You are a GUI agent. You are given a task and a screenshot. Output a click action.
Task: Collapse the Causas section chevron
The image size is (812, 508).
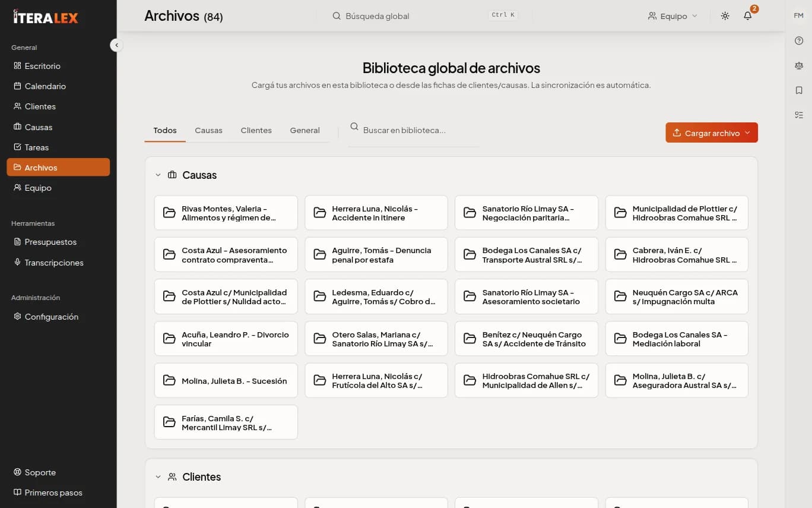[158, 175]
